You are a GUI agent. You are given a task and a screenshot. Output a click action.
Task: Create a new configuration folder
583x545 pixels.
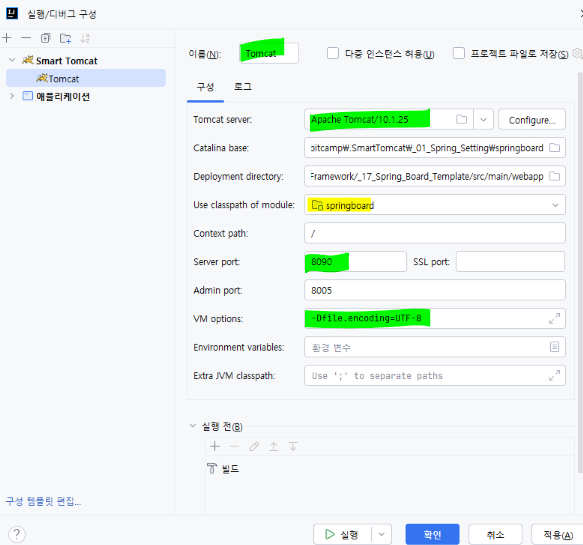65,38
